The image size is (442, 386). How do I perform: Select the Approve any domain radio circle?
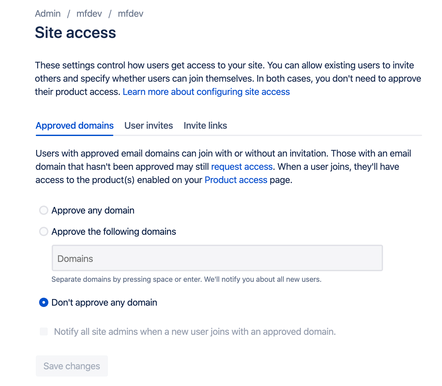(x=44, y=210)
